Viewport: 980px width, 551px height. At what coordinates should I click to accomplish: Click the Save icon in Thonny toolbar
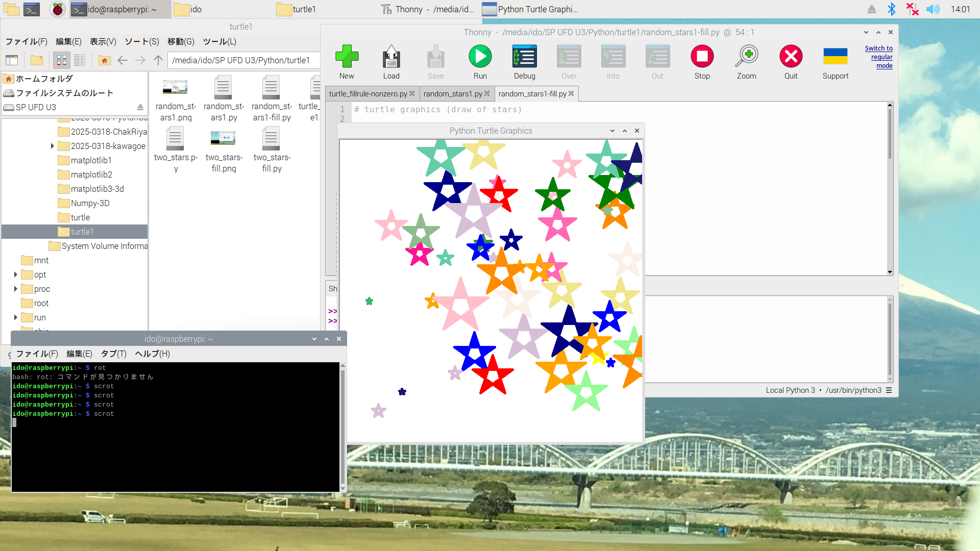pos(435,57)
